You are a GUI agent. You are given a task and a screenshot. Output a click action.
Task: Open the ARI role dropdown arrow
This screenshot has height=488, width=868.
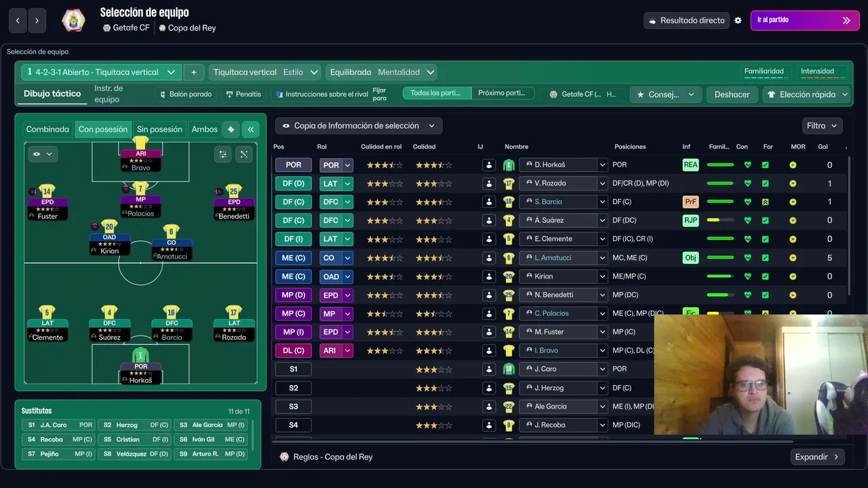[x=348, y=350]
